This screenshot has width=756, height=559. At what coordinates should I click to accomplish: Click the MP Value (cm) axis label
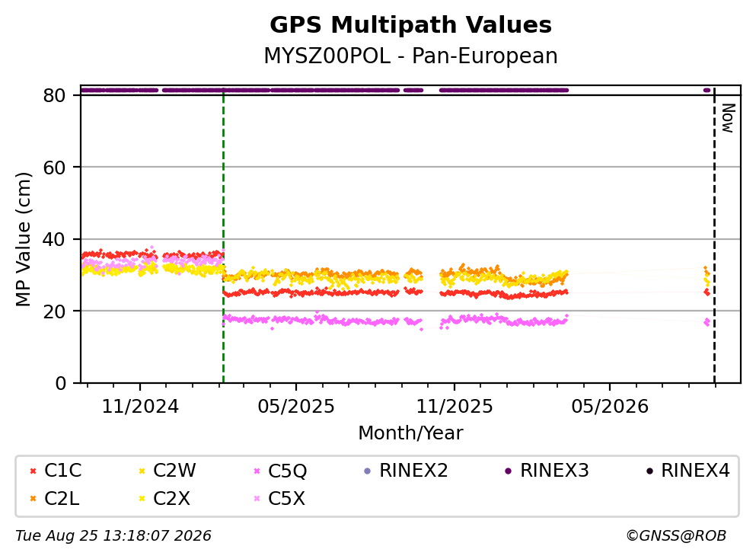pyautogui.click(x=23, y=239)
